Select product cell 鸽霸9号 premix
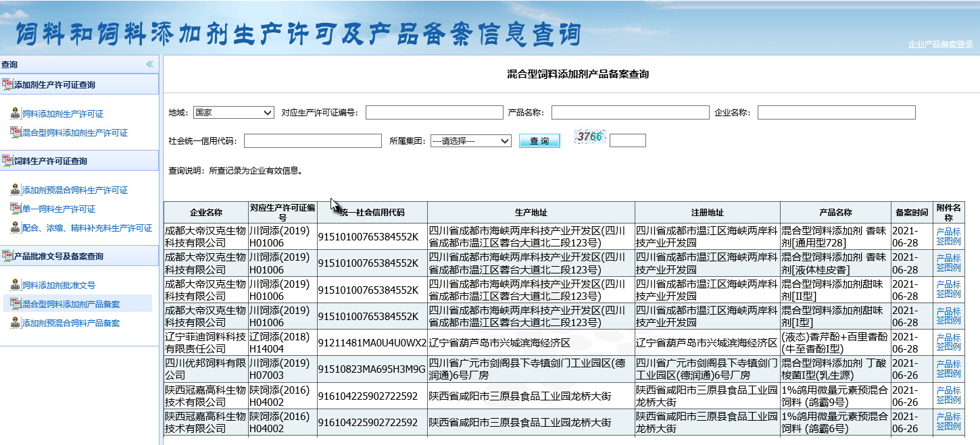Image resolution: width=980 pixels, height=445 pixels. pos(835,396)
